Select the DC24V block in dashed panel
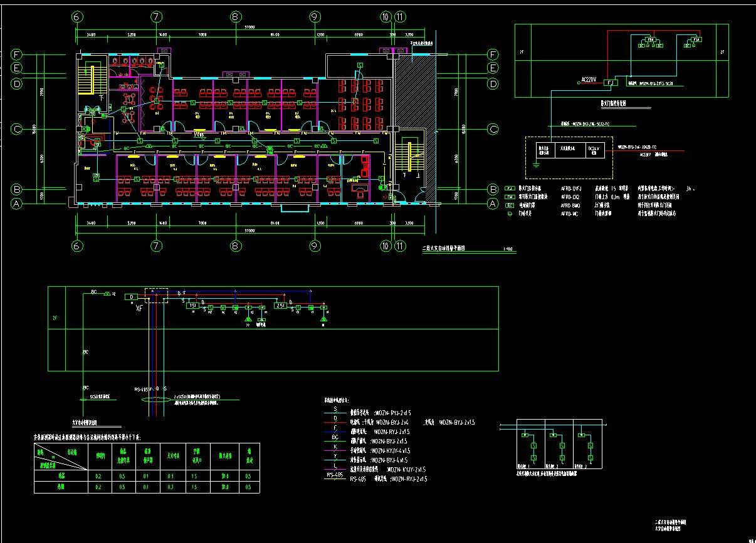Image resolution: width=756 pixels, height=543 pixels. click(594, 150)
